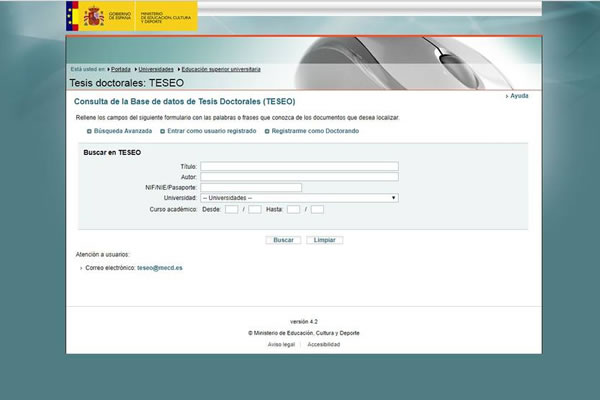This screenshot has width=600, height=400.
Task: Focus the Autor input field
Action: tap(299, 176)
